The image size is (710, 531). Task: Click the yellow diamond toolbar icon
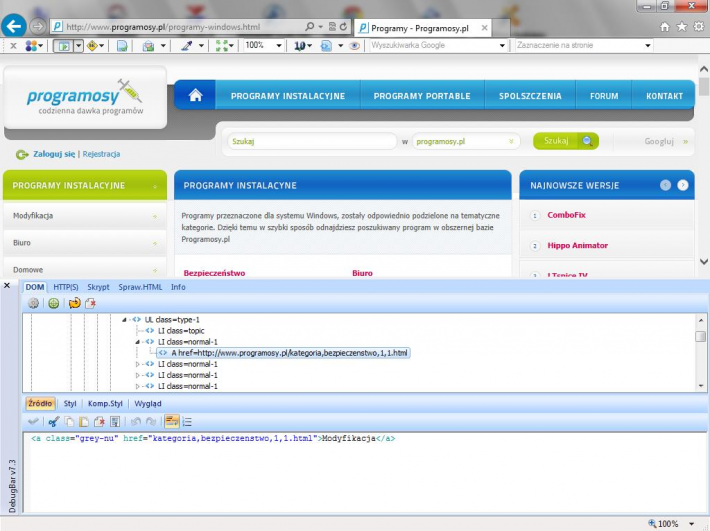coord(92,46)
